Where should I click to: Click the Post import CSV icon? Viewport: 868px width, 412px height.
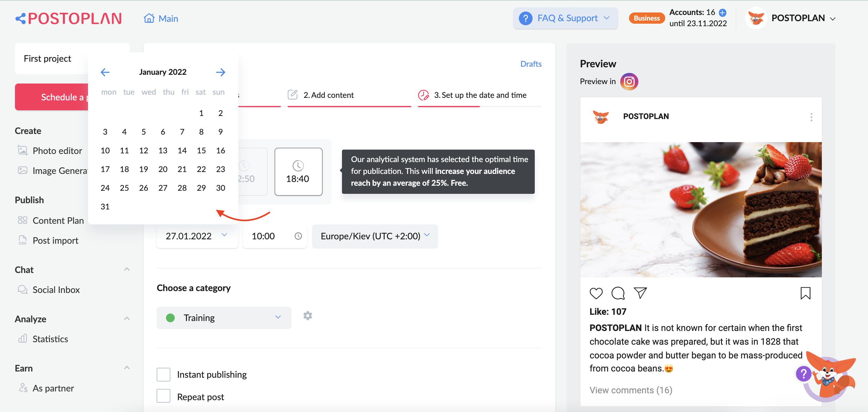pos(22,240)
